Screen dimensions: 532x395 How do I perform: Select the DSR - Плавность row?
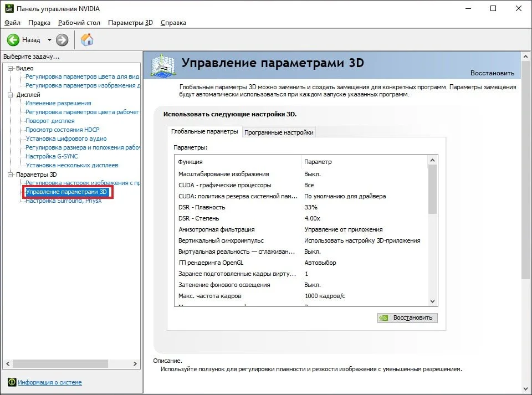click(x=301, y=207)
